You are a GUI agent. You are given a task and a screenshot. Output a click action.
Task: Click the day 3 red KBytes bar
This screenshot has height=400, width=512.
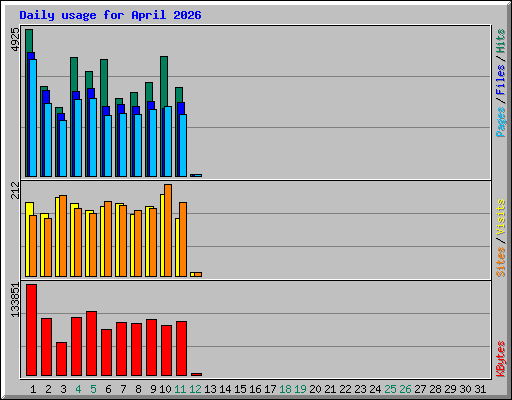(x=61, y=359)
